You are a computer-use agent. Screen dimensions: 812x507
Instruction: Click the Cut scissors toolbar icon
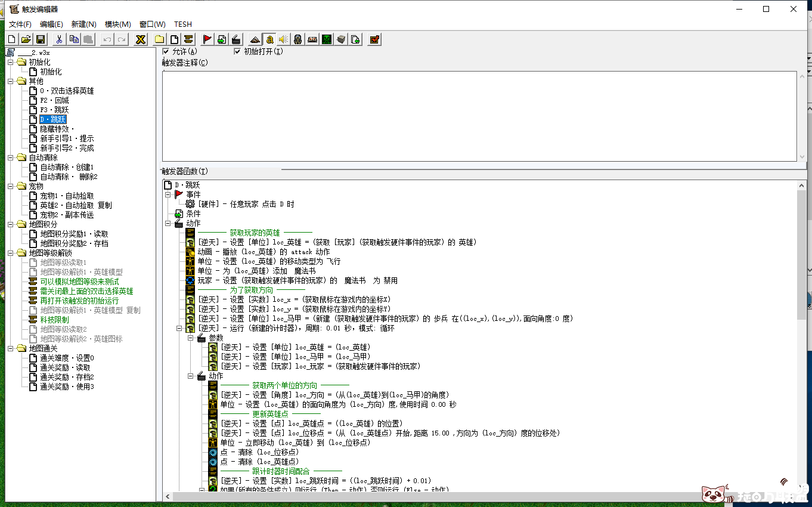(x=59, y=39)
